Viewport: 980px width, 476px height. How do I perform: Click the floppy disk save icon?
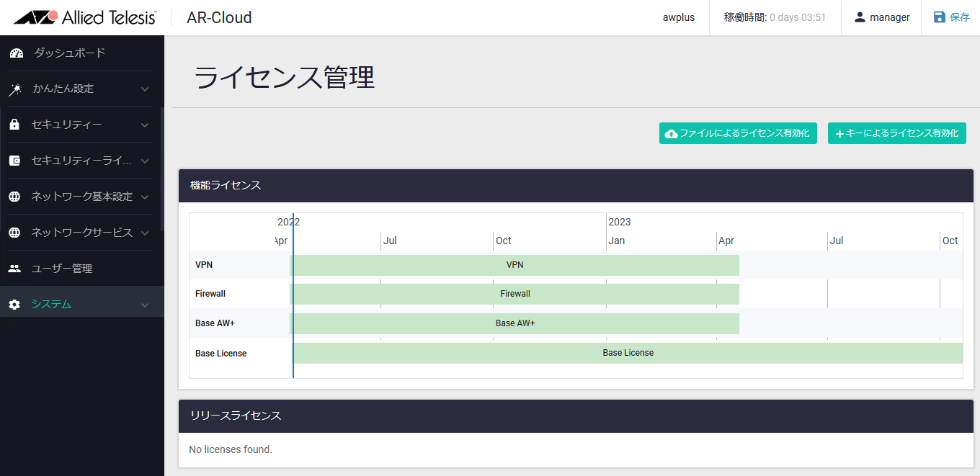point(940,17)
